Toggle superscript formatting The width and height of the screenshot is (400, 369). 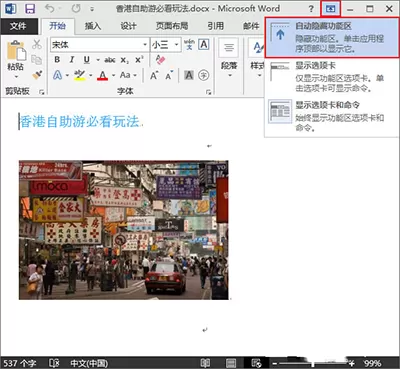(139, 60)
